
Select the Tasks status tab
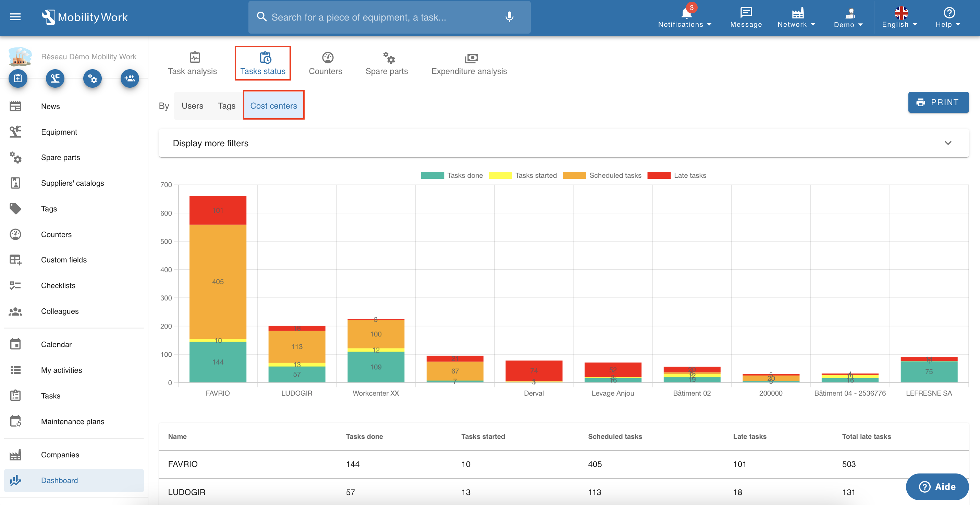262,63
